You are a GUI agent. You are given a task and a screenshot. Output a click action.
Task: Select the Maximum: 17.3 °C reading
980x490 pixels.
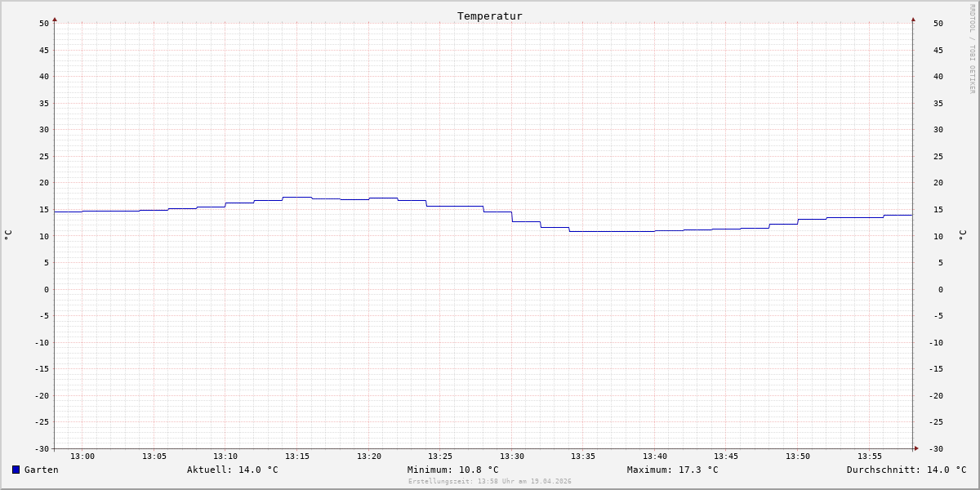click(673, 470)
